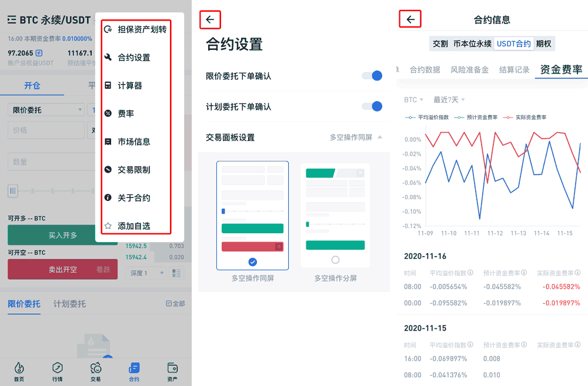
Task: Toggle 限价委托下单确认 switch
Action: pos(372,76)
